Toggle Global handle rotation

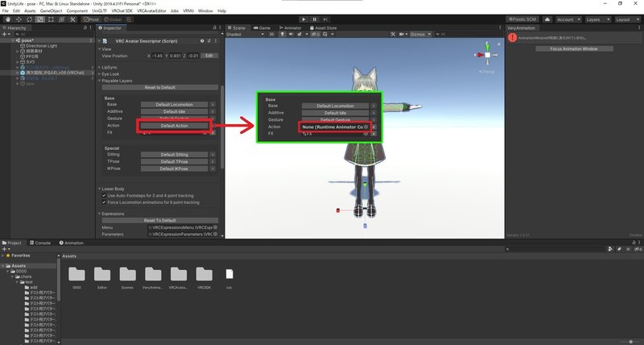[113, 19]
